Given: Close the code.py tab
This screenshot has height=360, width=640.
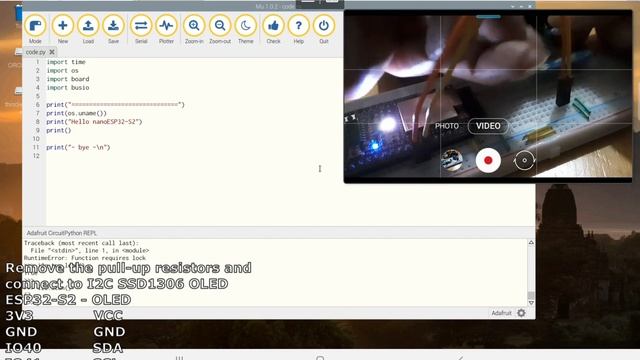Looking at the screenshot, I should 52,52.
